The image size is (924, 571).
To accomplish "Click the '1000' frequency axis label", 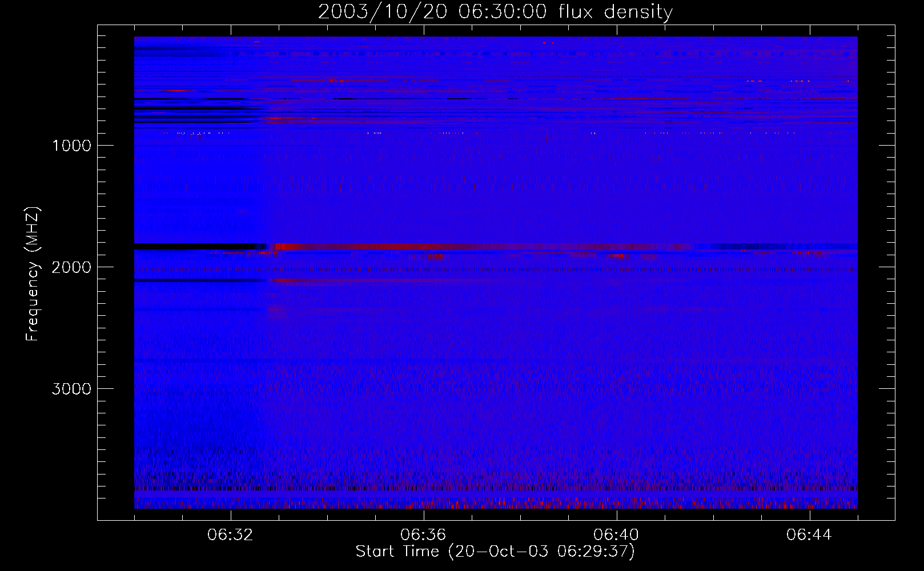I will (72, 146).
